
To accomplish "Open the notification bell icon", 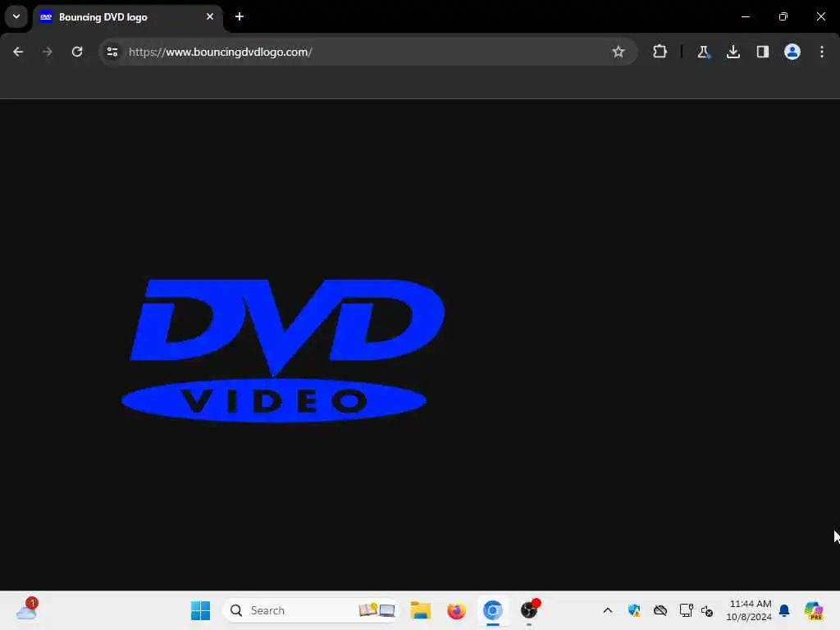I will (x=784, y=610).
